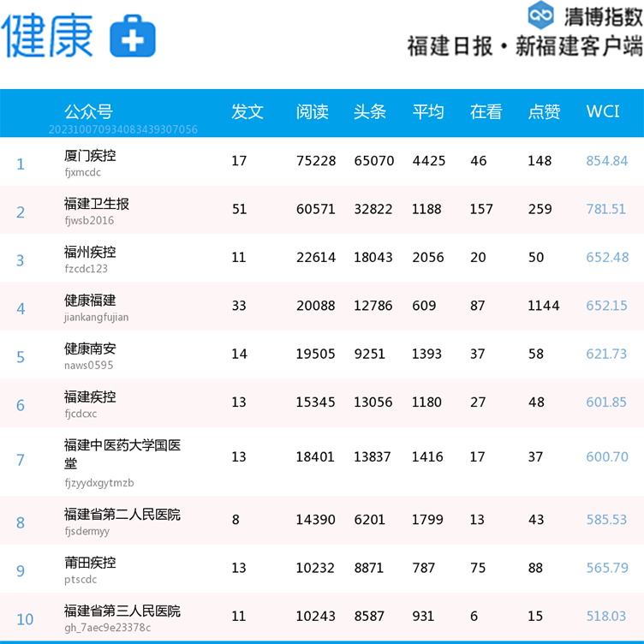The image size is (644, 644).
Task: Click read count 10232
Action: [x=315, y=568]
